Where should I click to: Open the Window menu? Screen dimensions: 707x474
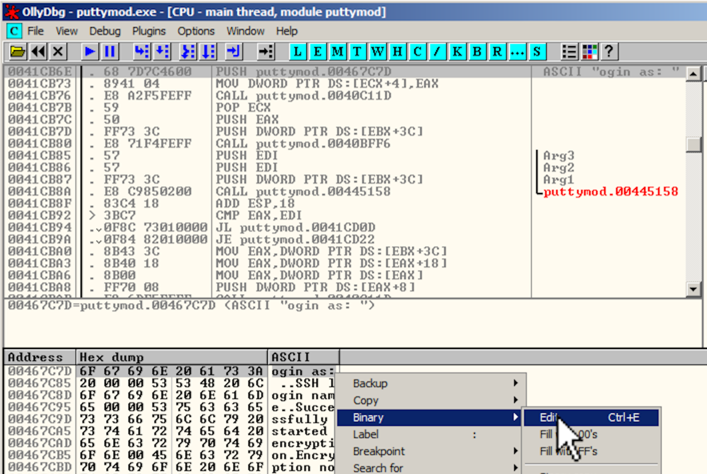point(245,31)
